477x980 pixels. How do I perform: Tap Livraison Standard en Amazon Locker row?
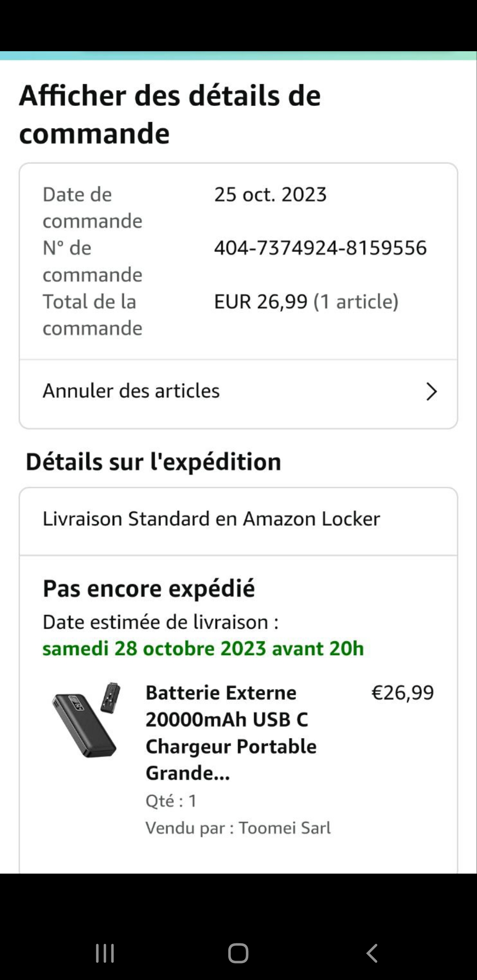coord(211,519)
